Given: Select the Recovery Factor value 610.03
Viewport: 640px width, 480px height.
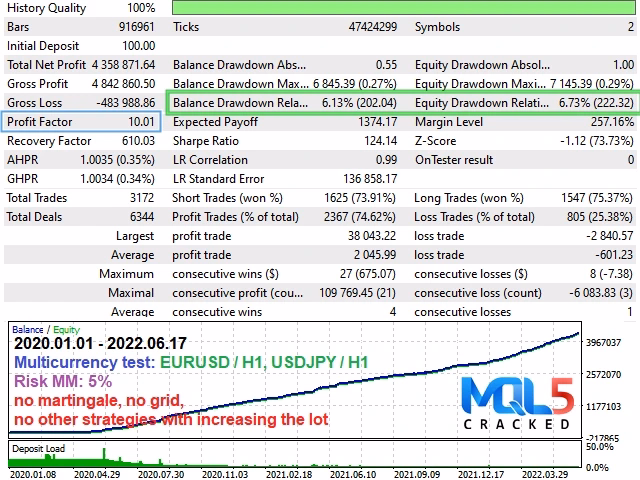Looking at the screenshot, I should pos(136,141).
